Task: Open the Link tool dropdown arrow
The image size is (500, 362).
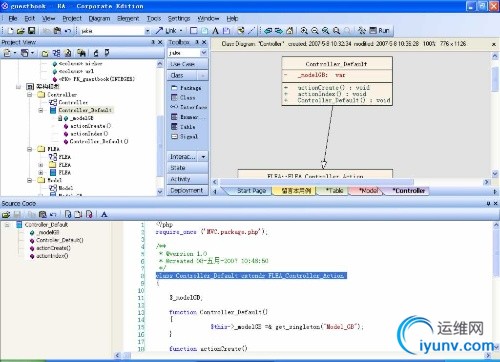Action: point(181,31)
